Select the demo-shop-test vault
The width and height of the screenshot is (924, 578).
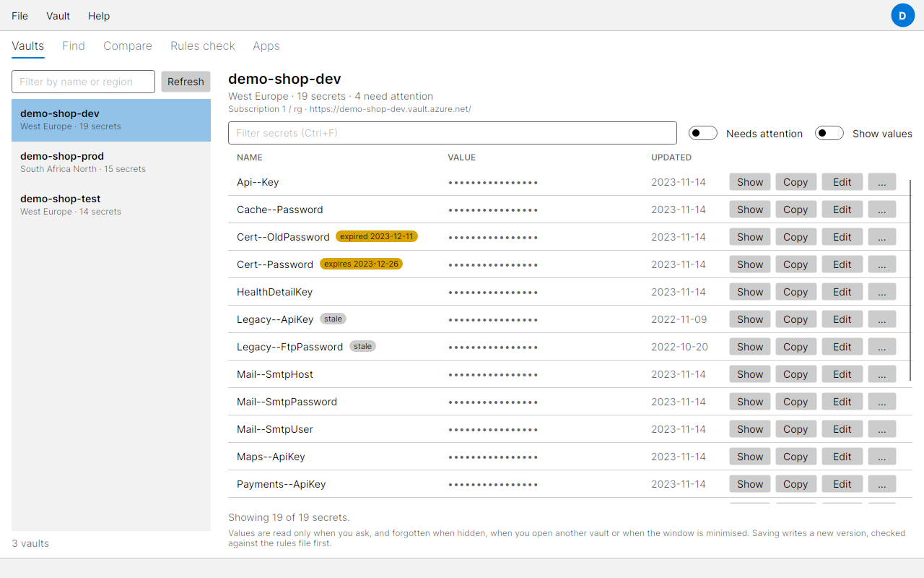(111, 204)
